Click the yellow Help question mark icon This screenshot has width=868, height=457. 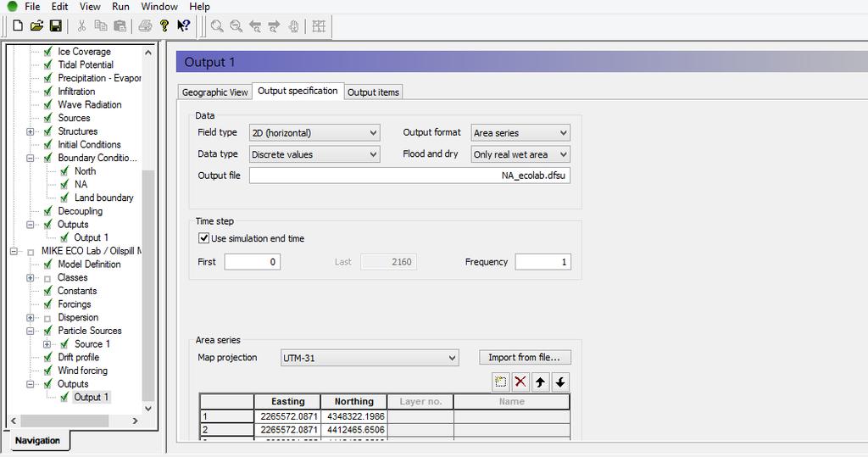click(x=164, y=26)
